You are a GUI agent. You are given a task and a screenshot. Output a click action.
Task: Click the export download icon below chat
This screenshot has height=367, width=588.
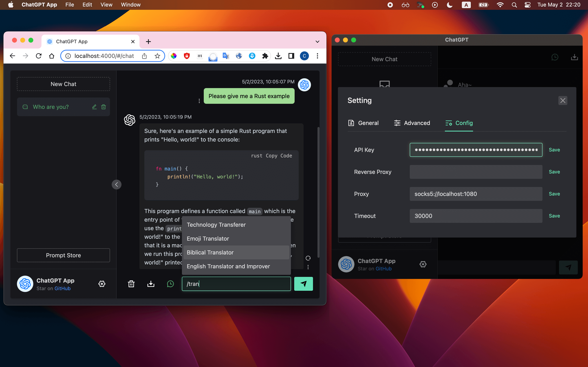pyautogui.click(x=151, y=284)
